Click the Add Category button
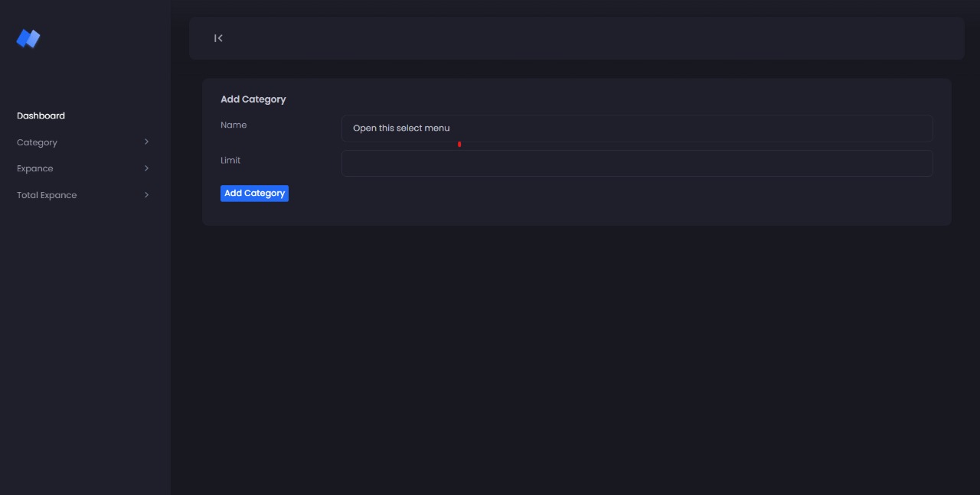Image resolution: width=980 pixels, height=495 pixels. pyautogui.click(x=254, y=193)
